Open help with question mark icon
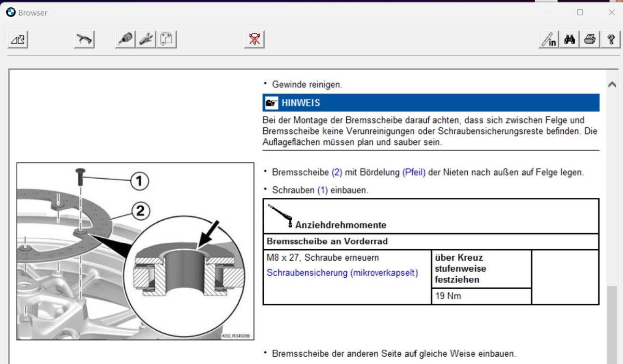This screenshot has height=364, width=623. 611,39
